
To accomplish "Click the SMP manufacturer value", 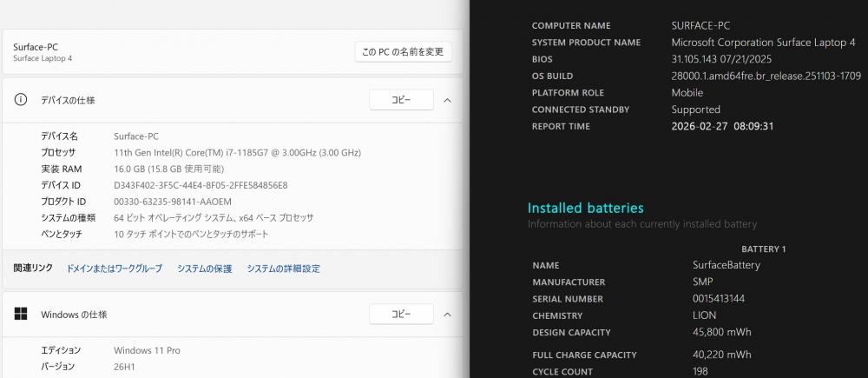I will pos(702,282).
